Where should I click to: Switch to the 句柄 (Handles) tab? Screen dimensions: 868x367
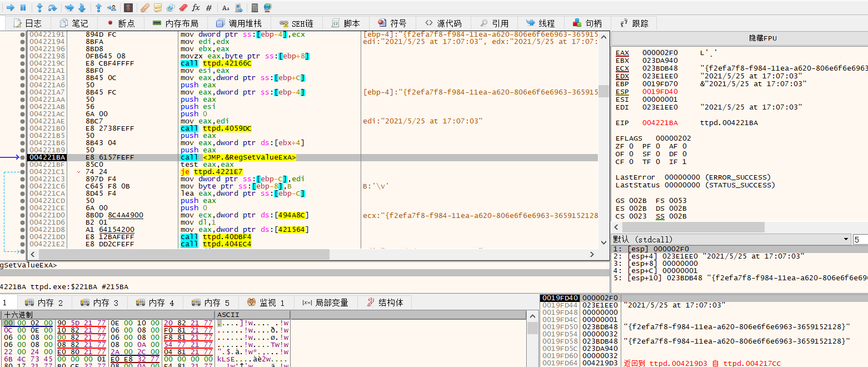point(587,23)
